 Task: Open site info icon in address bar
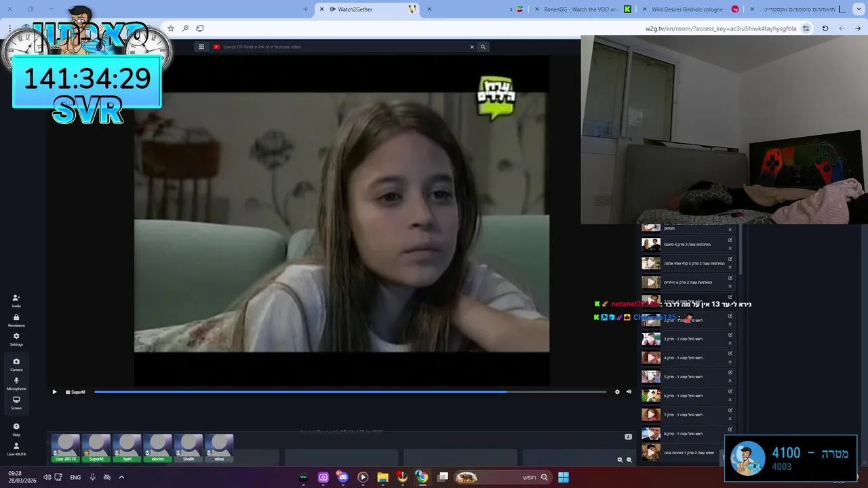(x=806, y=28)
